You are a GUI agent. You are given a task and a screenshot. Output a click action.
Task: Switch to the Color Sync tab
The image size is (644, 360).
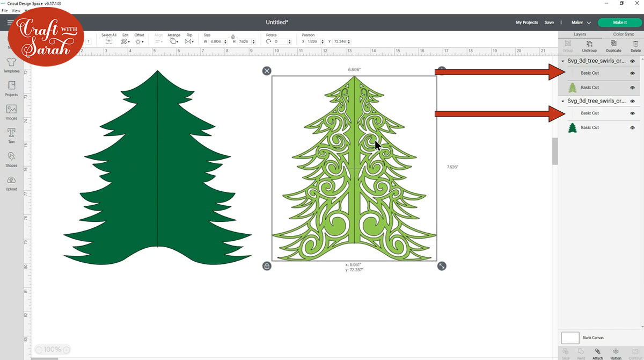pos(624,34)
